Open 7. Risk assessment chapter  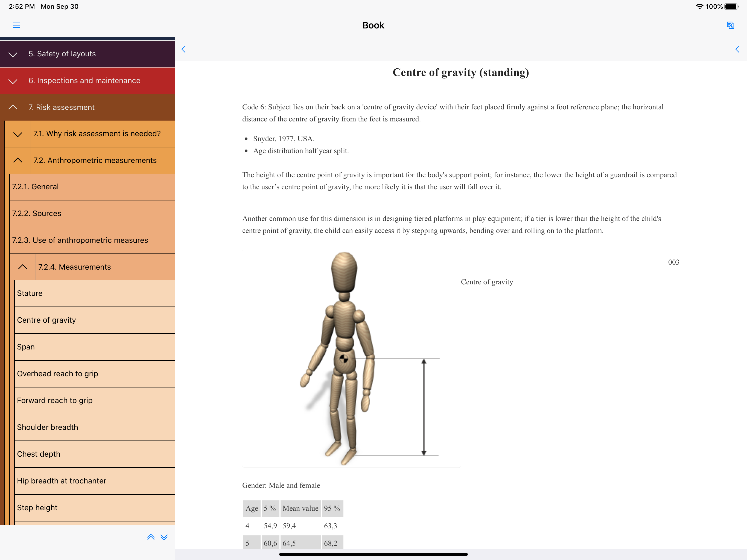tap(101, 107)
